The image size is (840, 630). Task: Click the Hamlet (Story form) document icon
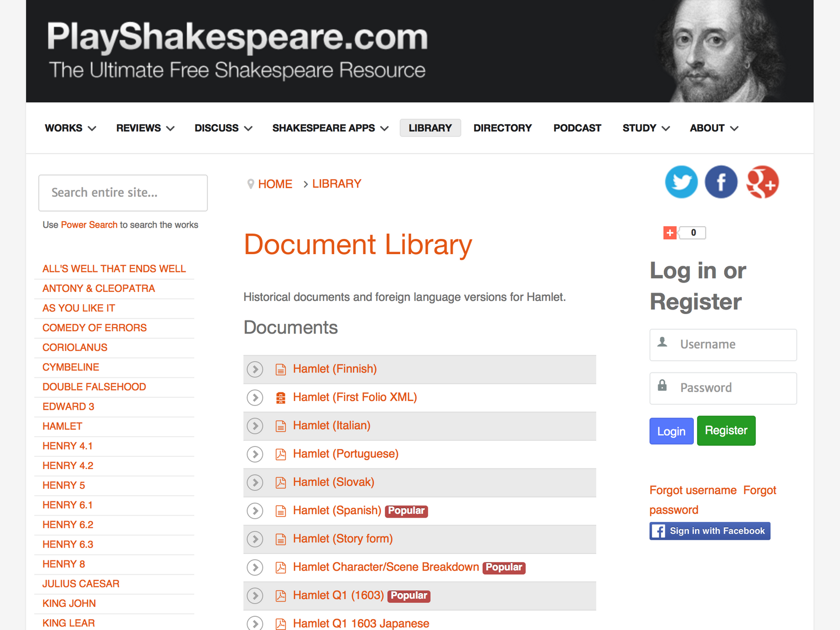281,540
